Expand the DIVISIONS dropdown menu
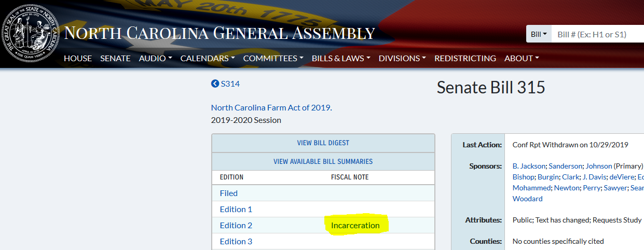The image size is (644, 250). tap(402, 58)
